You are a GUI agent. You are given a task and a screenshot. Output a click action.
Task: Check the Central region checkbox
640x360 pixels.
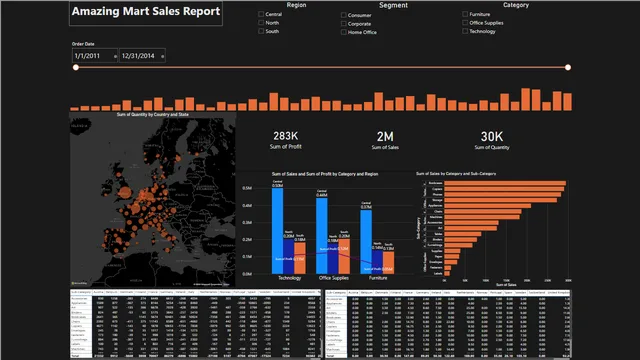point(261,14)
